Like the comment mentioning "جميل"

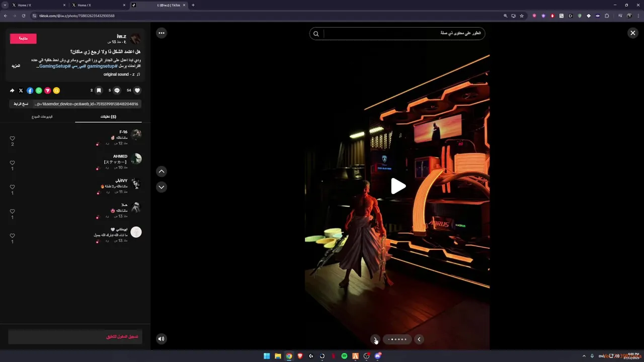[x=12, y=236]
